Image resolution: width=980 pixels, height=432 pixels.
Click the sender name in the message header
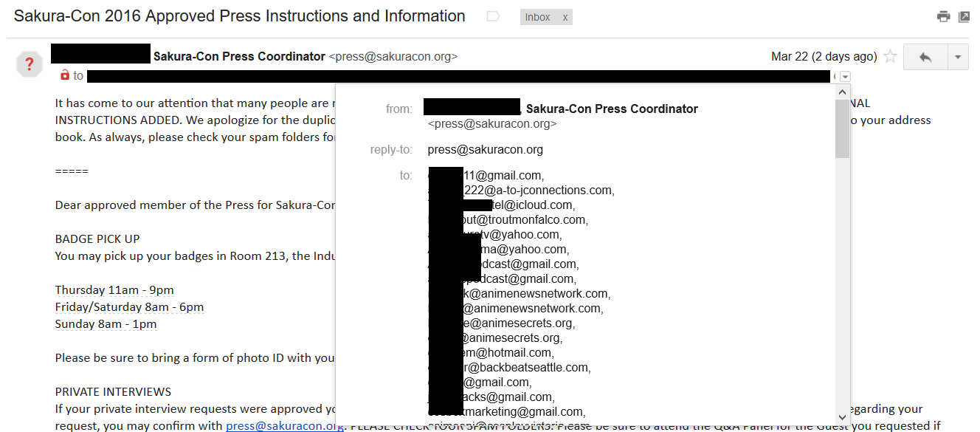click(x=239, y=56)
